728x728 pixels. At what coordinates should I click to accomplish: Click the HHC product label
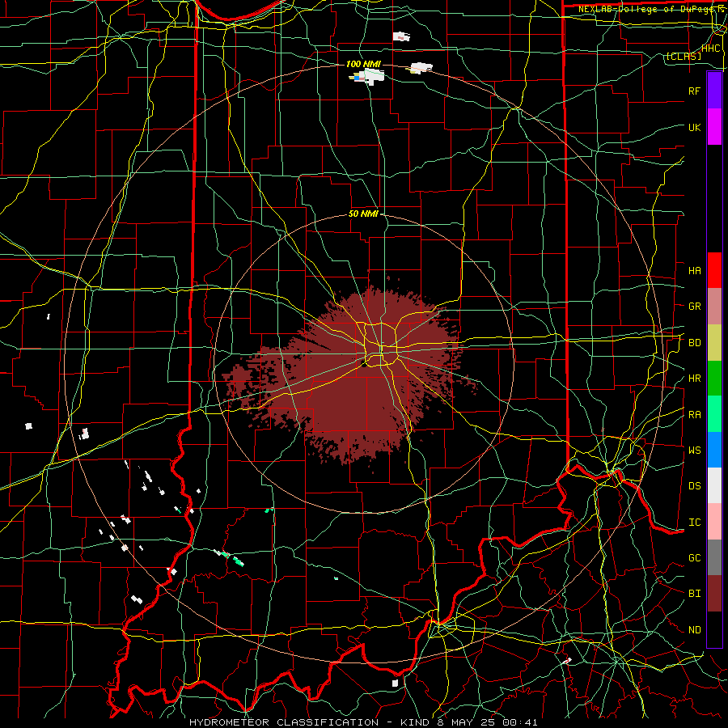pos(711,49)
